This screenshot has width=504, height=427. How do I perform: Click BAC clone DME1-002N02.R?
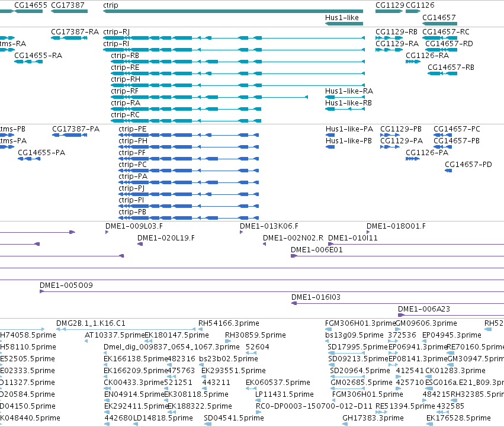(293, 238)
